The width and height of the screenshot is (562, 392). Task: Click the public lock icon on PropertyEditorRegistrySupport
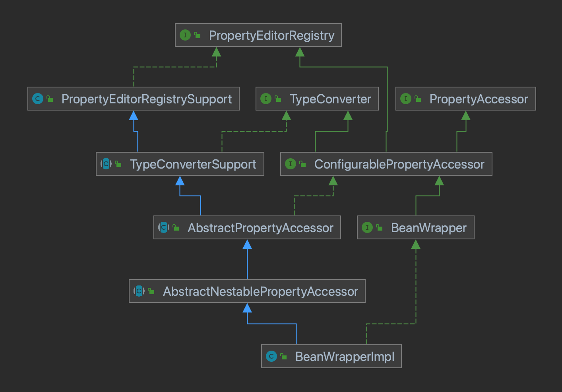tap(50, 99)
